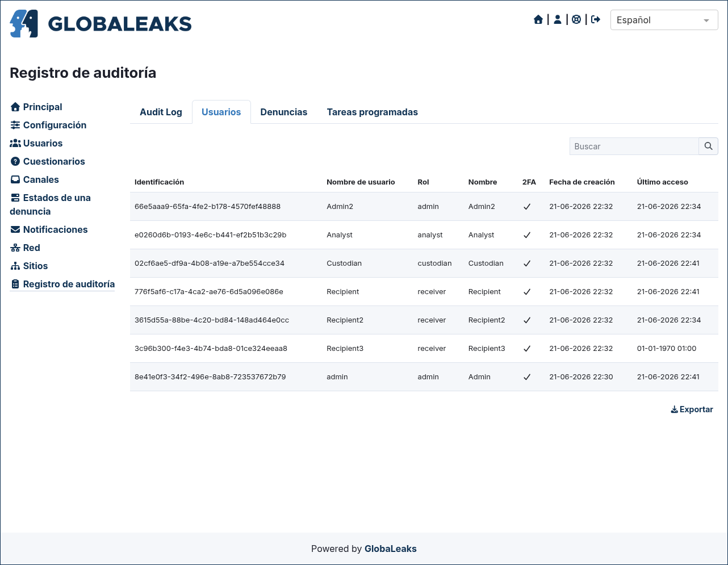Click the 'custodian' role cell
728x565 pixels.
[434, 263]
